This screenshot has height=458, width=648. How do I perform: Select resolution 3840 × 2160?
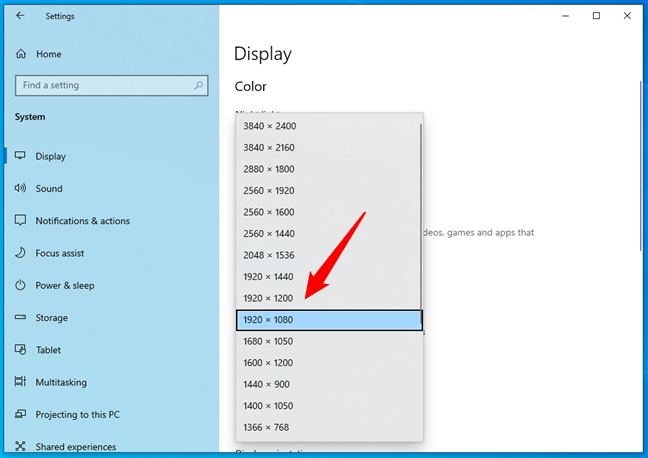pos(329,148)
